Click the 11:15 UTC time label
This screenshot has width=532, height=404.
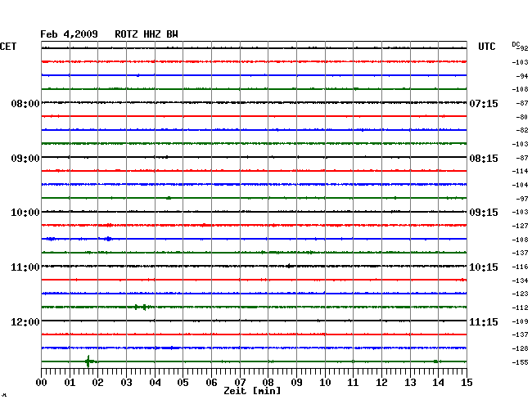pos(484,321)
